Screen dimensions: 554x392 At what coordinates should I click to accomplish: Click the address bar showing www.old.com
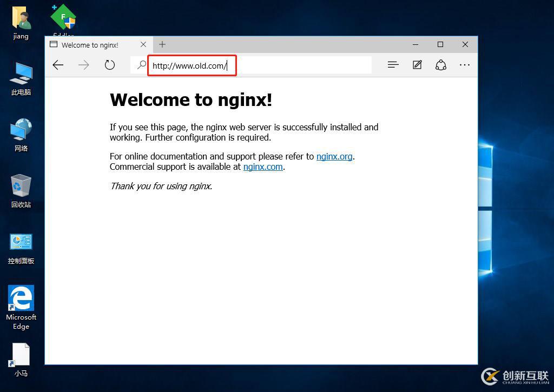coord(192,65)
